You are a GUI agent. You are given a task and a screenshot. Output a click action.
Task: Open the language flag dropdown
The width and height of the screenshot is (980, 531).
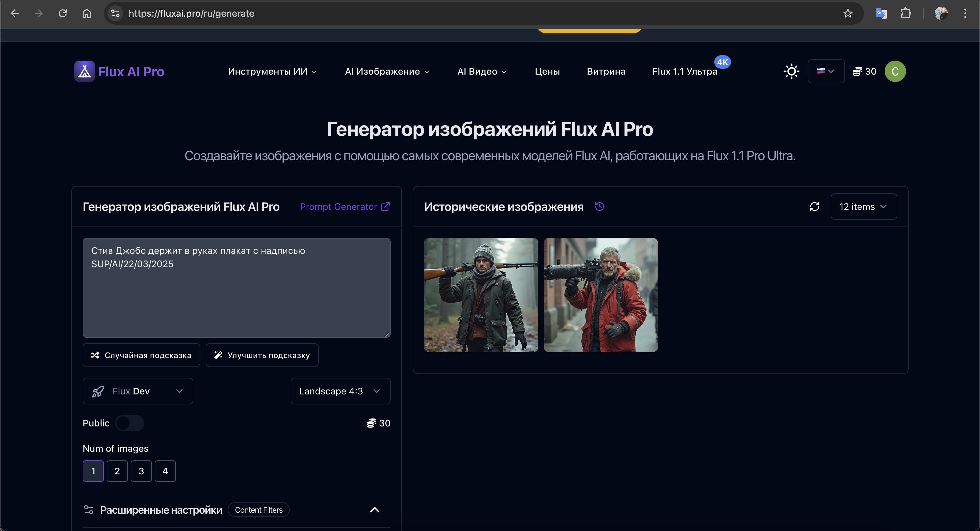[826, 71]
